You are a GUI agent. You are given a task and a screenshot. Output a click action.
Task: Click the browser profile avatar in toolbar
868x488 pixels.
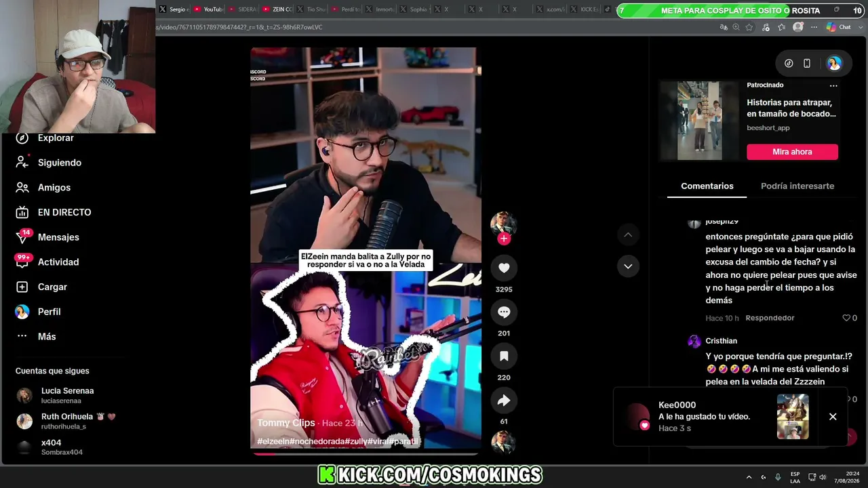coord(798,27)
